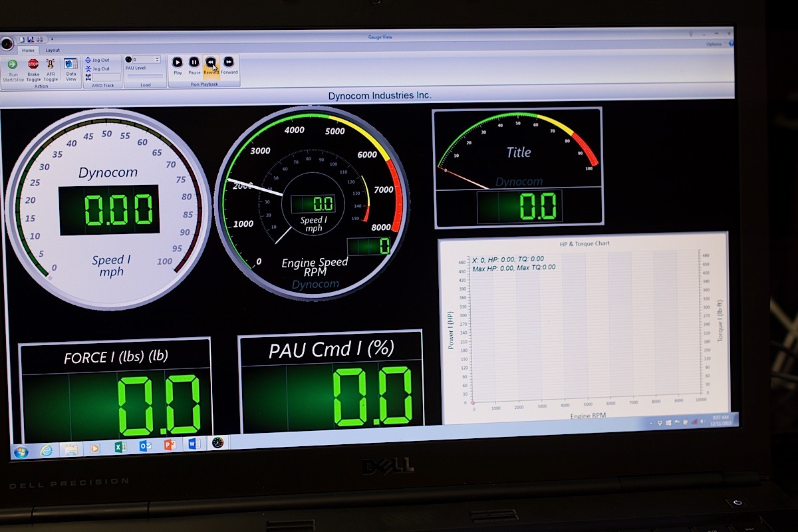Click the system tray clock
The width and height of the screenshot is (798, 532).
point(720,420)
